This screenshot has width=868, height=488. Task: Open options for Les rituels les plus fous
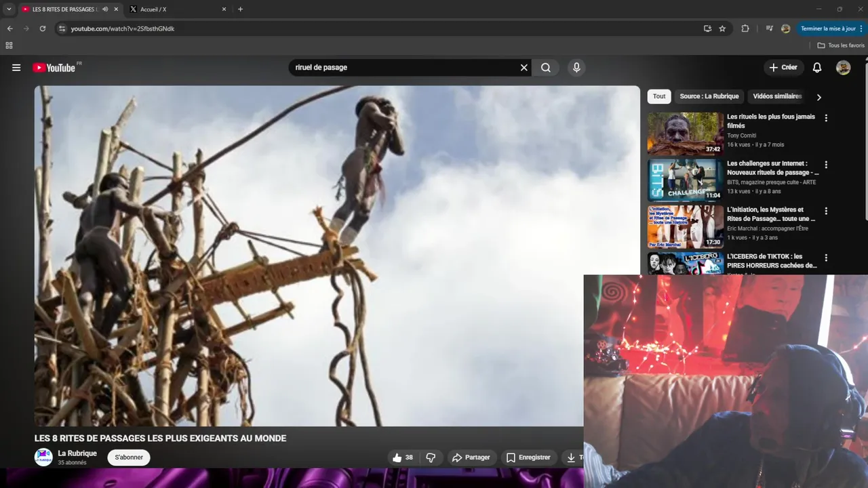(826, 118)
